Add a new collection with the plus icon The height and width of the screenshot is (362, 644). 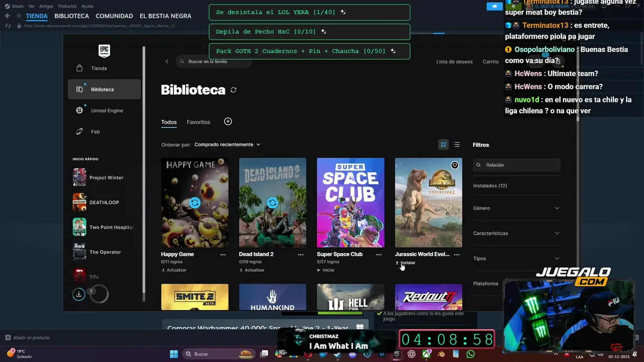(x=228, y=122)
